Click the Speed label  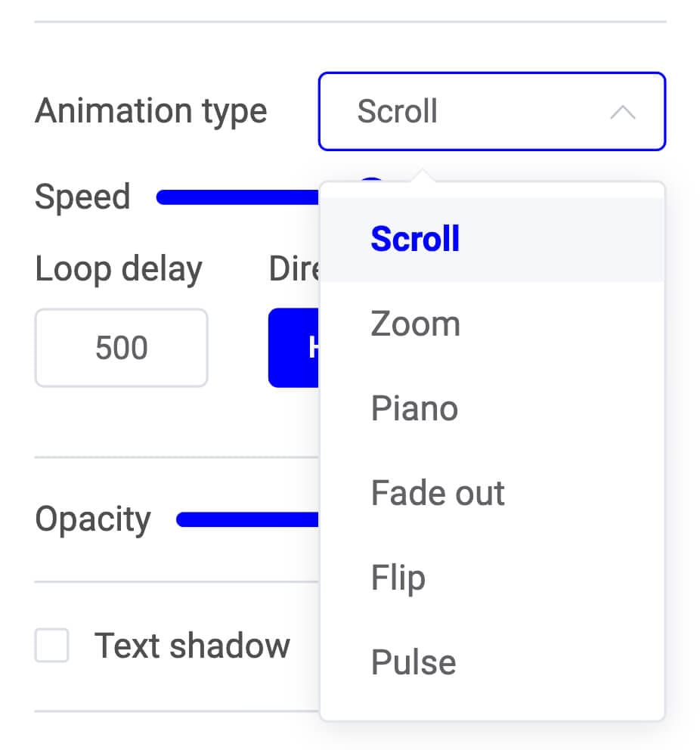click(82, 197)
